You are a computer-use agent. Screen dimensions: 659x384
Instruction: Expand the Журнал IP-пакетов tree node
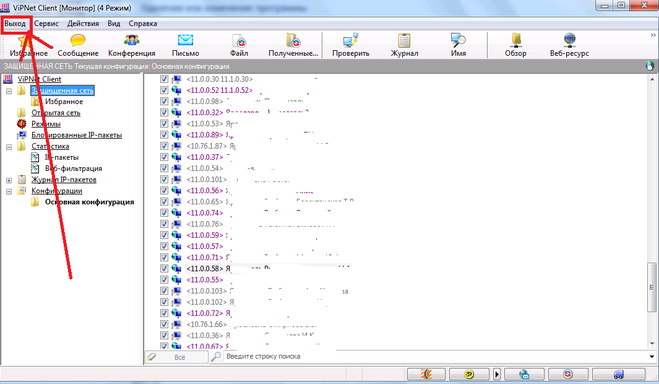pos(9,180)
